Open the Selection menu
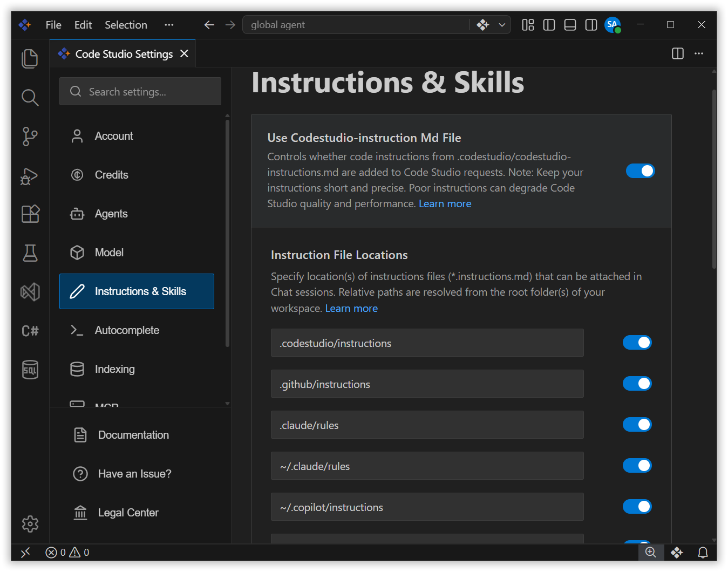The height and width of the screenshot is (572, 728). pyautogui.click(x=126, y=25)
